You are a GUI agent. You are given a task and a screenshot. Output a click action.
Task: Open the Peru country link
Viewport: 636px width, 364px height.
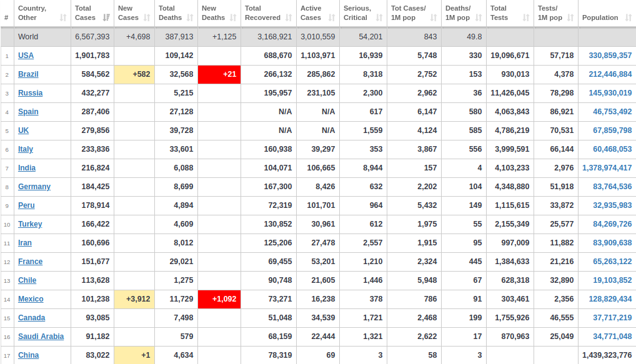click(26, 205)
